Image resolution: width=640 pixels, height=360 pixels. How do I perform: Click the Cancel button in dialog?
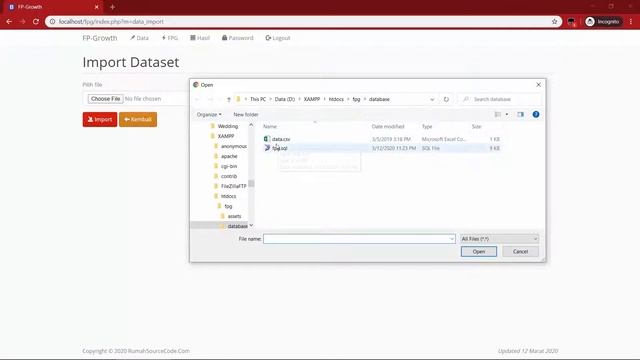[x=520, y=251]
